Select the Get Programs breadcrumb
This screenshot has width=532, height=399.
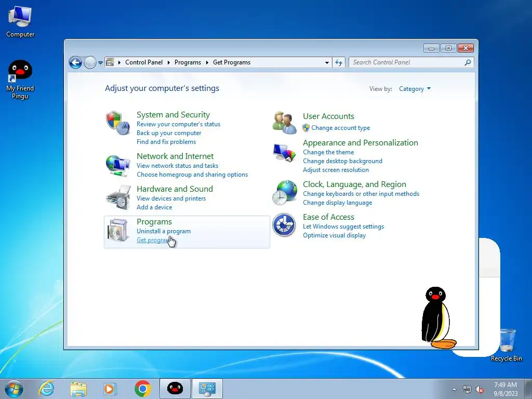pyautogui.click(x=232, y=62)
